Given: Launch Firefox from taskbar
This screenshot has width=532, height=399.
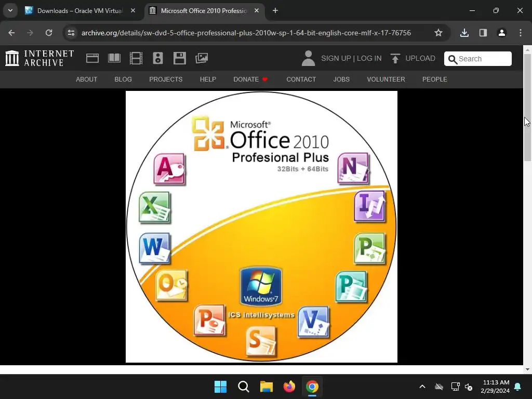Looking at the screenshot, I should pyautogui.click(x=289, y=387).
